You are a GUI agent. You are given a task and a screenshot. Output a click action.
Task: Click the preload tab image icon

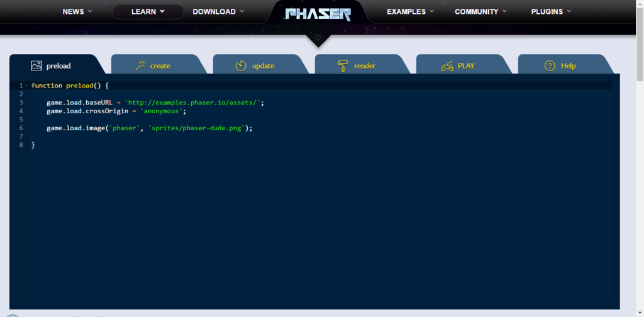(36, 65)
